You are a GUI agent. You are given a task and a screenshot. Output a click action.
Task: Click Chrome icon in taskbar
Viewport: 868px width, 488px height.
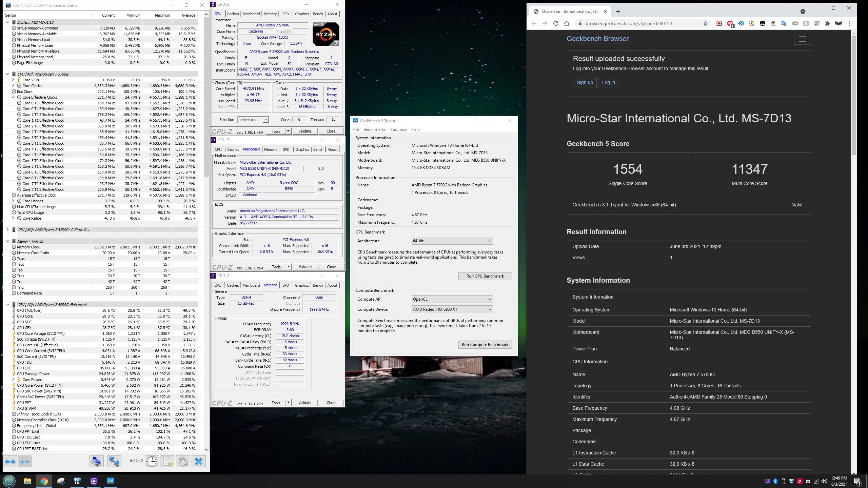[44, 481]
